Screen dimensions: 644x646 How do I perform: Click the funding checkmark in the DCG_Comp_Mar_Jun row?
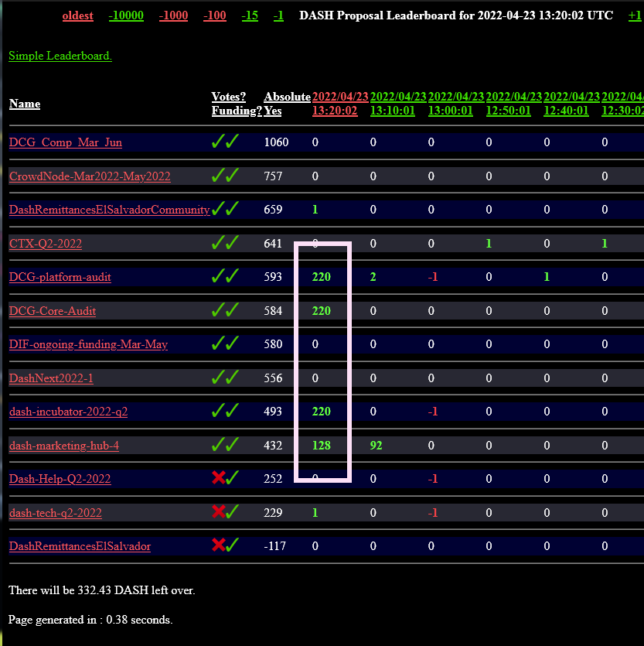[232, 141]
